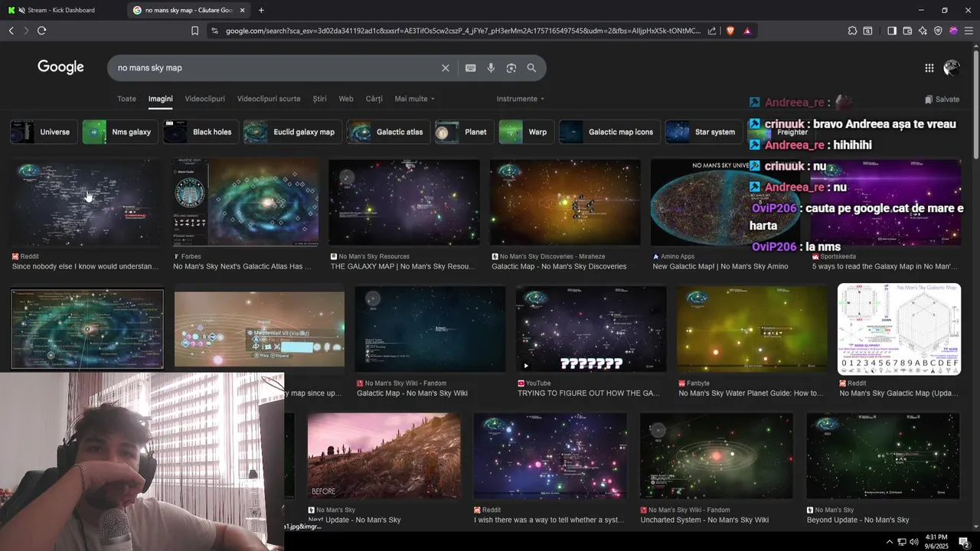The width and height of the screenshot is (980, 551).
Task: Switch to Toate results tab
Action: pos(126,99)
